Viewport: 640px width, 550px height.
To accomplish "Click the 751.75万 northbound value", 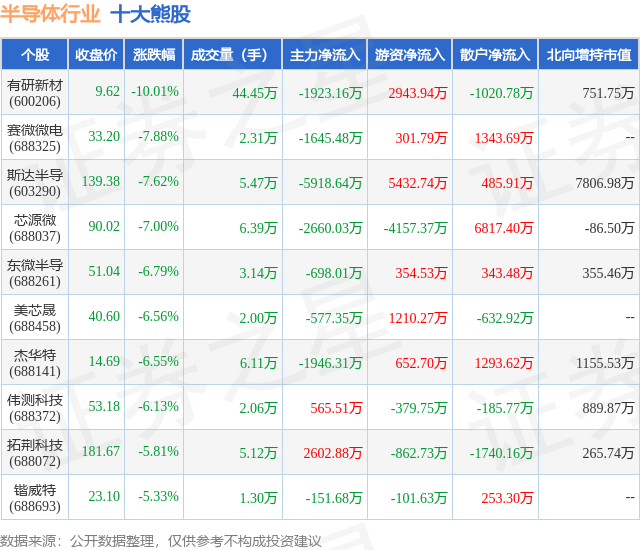I will click(608, 93).
